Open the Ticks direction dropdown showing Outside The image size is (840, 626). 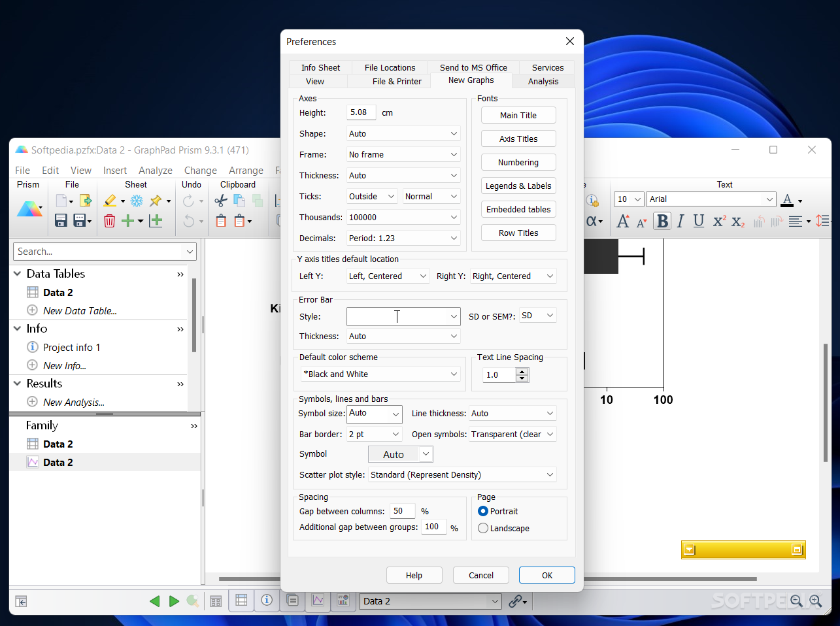372,196
